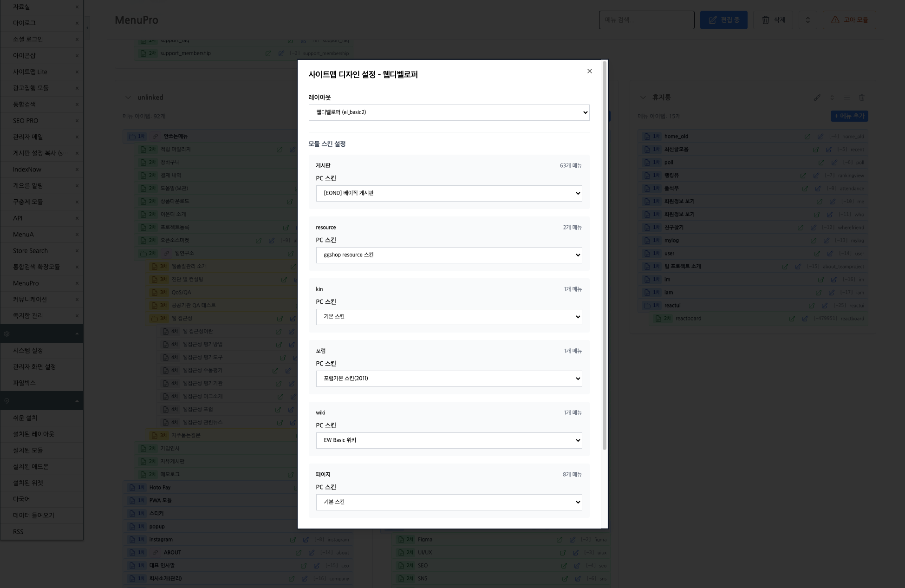Click the blue edit icon on home_old row

820,137
